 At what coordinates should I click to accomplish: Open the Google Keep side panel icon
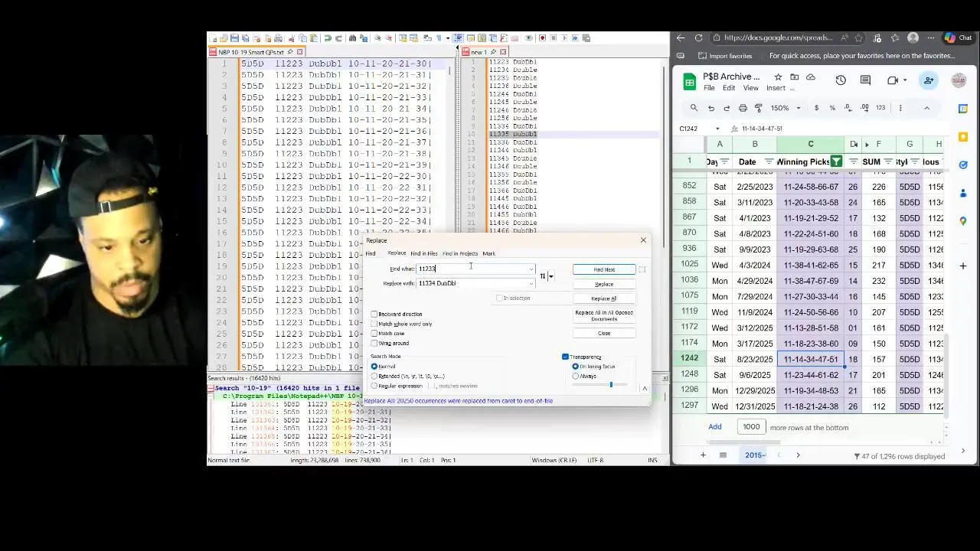(x=963, y=137)
